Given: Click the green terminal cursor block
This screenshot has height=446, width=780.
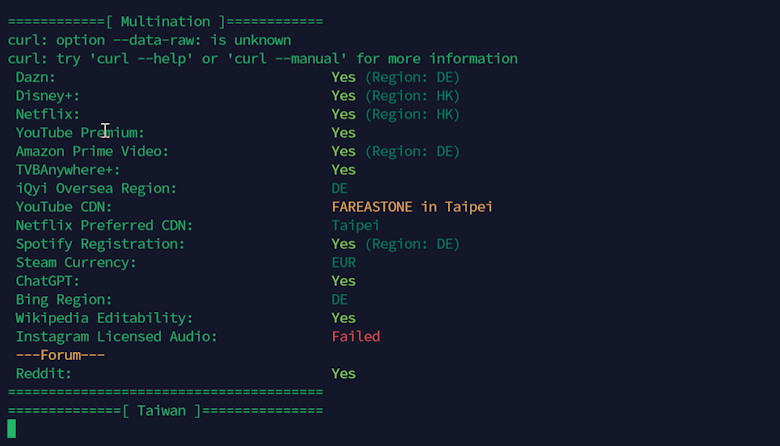Looking at the screenshot, I should [11, 429].
